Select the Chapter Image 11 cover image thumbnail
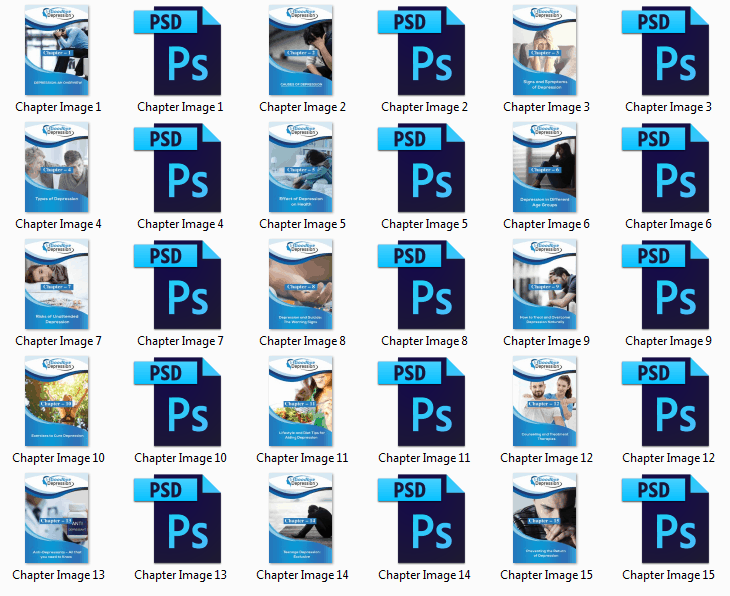The width and height of the screenshot is (730, 596). (302, 401)
